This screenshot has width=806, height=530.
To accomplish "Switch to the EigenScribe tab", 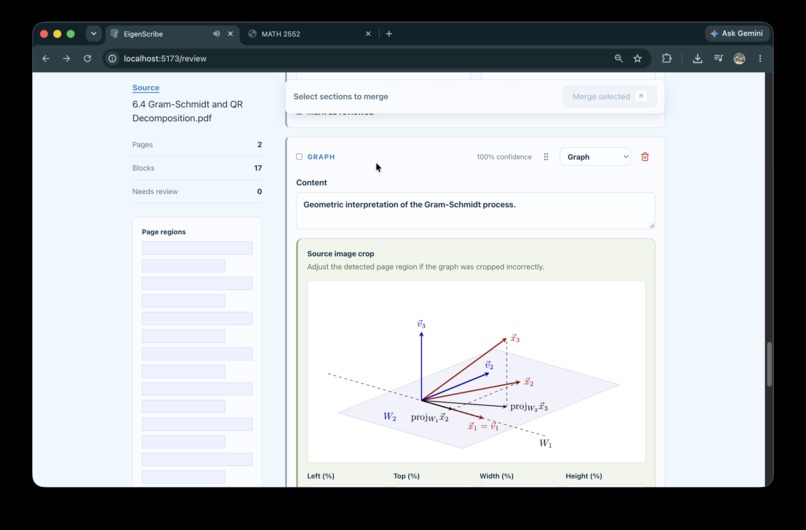I will tap(172, 34).
